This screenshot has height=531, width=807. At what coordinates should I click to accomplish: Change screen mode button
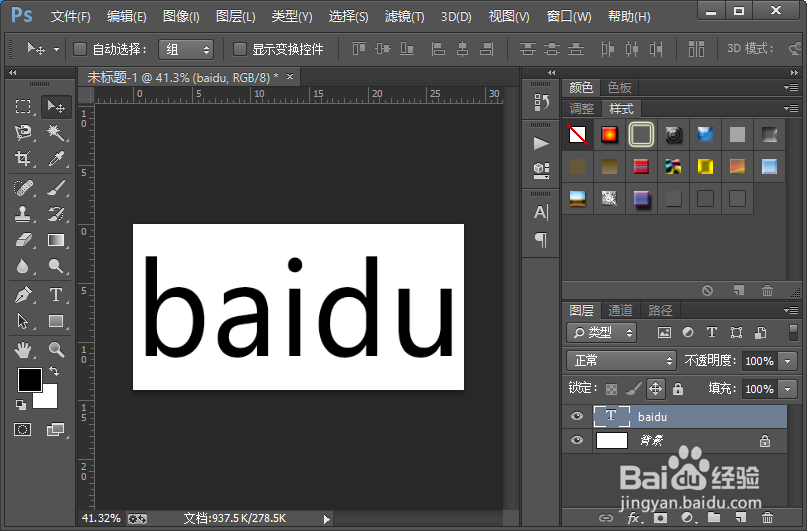(56, 429)
